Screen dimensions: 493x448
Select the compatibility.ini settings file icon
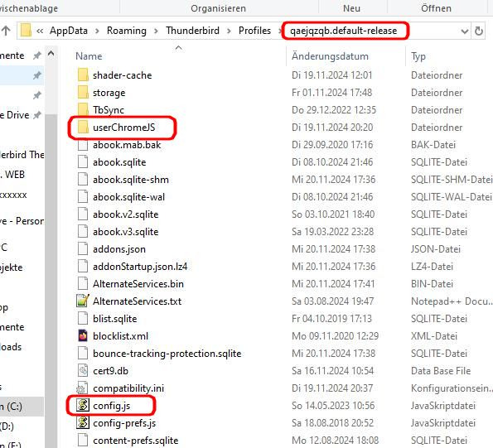(82, 388)
